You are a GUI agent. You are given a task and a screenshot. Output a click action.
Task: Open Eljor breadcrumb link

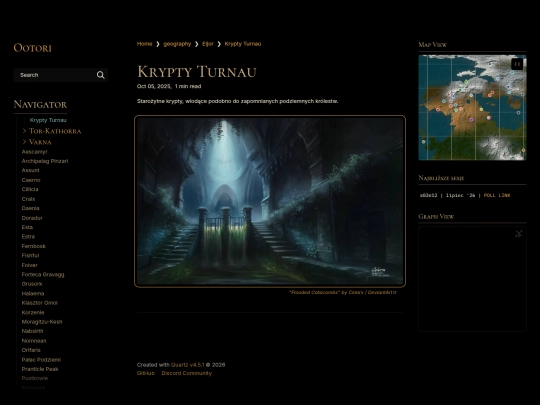click(208, 44)
